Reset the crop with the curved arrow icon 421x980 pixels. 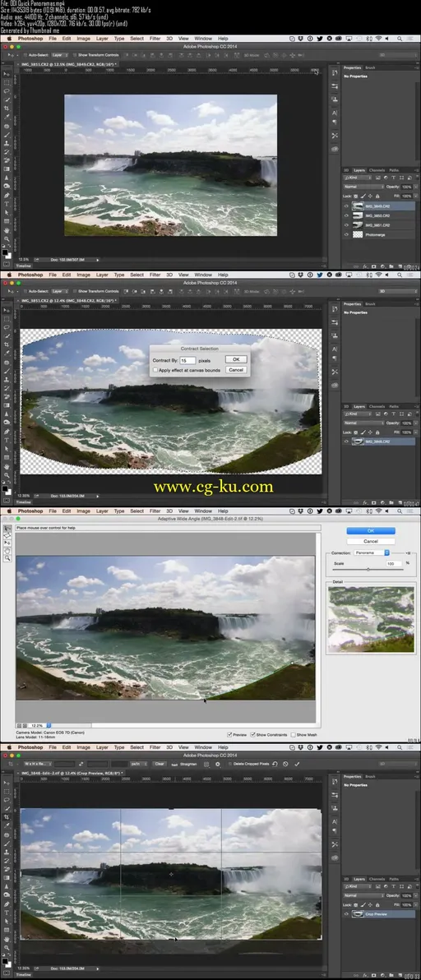tap(275, 764)
